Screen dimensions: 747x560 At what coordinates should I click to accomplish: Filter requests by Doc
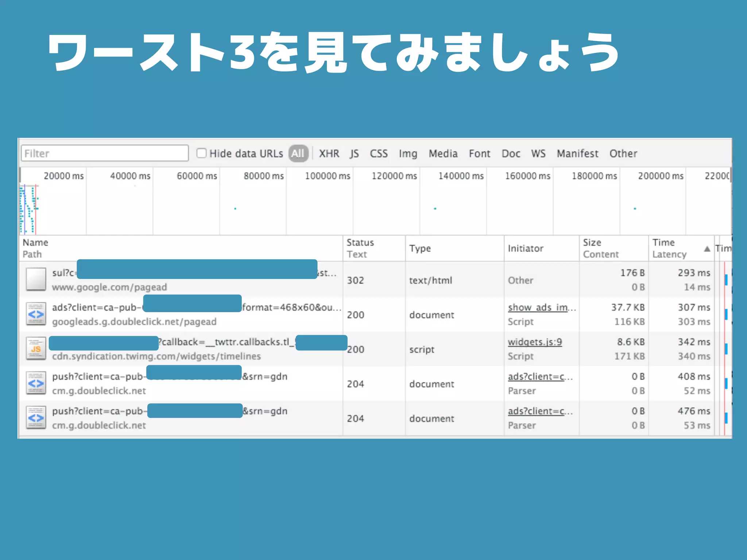[511, 153]
